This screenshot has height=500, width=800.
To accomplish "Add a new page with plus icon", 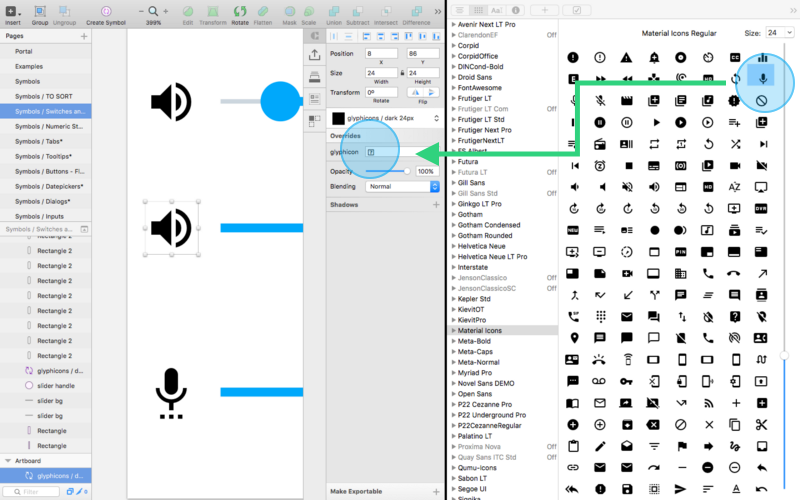I will pos(84,36).
